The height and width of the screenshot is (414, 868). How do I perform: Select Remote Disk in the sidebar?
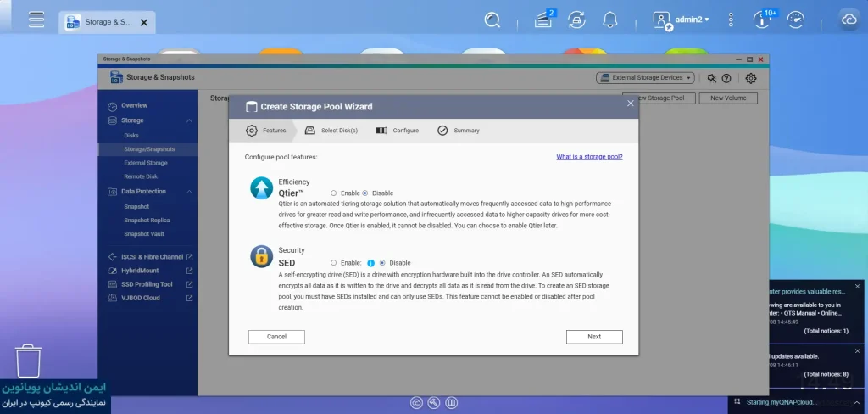tap(141, 176)
